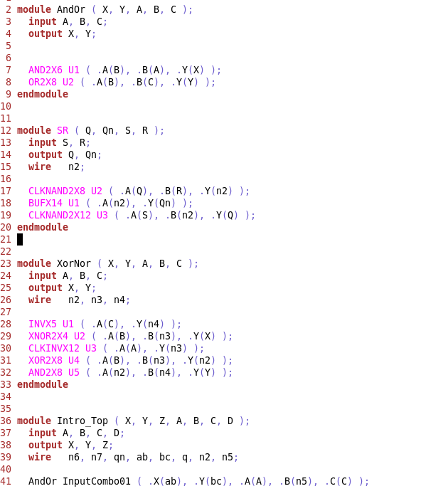The image size is (448, 496).
Task: Select CLKNAND2X8 cell on line 17
Action: click(57, 191)
